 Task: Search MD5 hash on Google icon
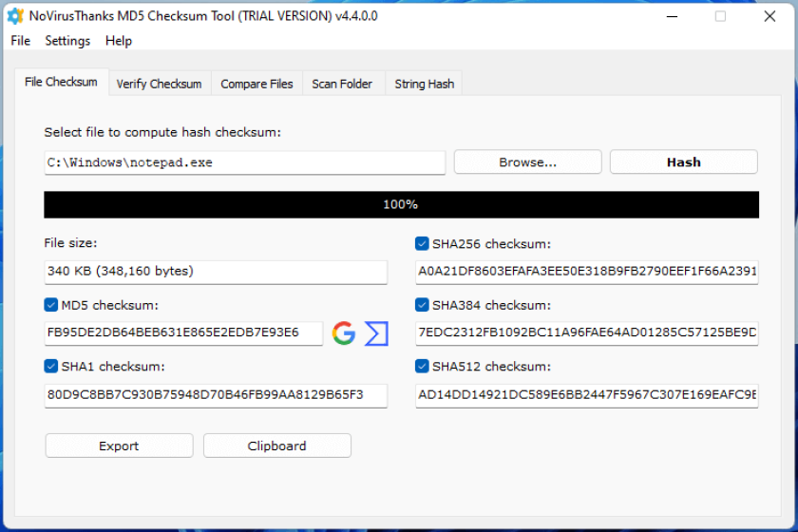tap(344, 333)
